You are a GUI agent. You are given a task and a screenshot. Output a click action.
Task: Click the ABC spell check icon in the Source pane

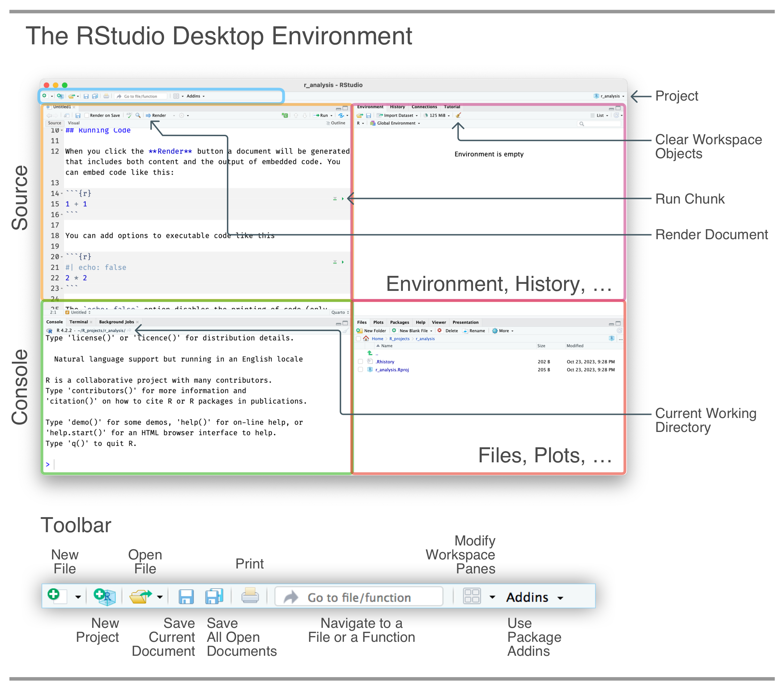129,115
